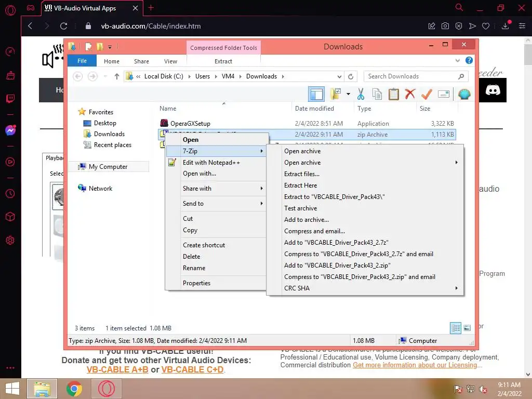Open quick access toolbar customize dropdown
Image resolution: width=532 pixels, height=399 pixels.
110,47
